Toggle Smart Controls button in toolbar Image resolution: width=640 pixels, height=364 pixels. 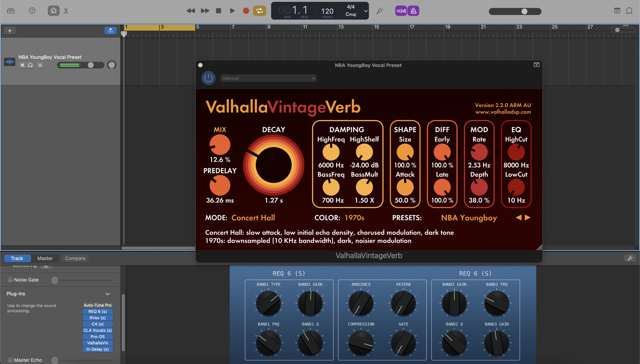[x=54, y=11]
